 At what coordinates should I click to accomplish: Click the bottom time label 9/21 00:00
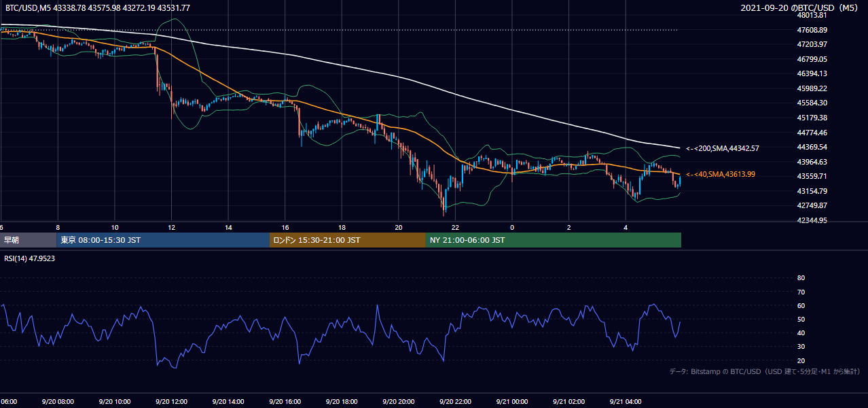click(x=511, y=402)
